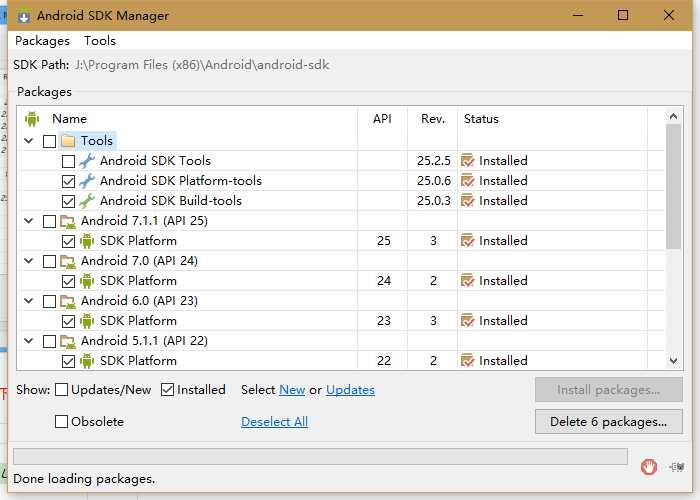The width and height of the screenshot is (700, 500).
Task: Check the Android 6.0 (API 23) group checkbox
Action: coord(49,301)
